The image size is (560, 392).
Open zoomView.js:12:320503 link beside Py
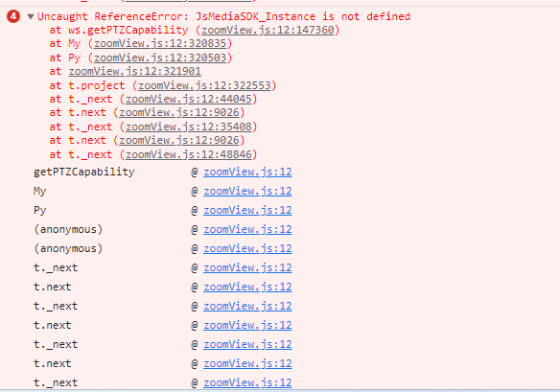[x=160, y=58]
